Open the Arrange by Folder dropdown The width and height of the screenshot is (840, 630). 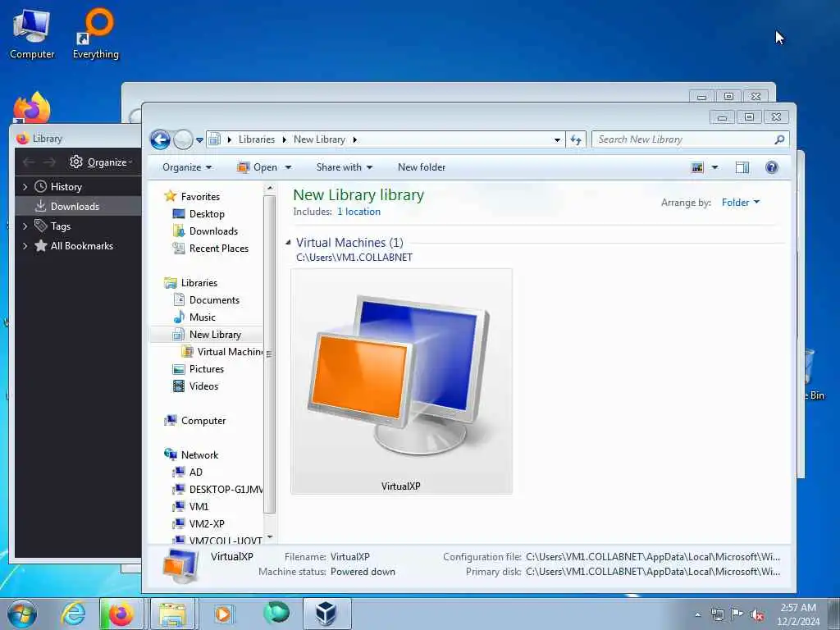point(741,203)
